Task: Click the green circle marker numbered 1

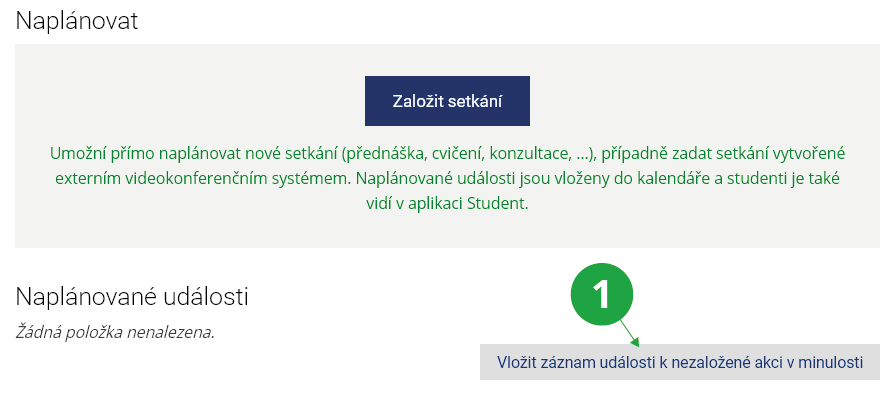Action: 602,293
